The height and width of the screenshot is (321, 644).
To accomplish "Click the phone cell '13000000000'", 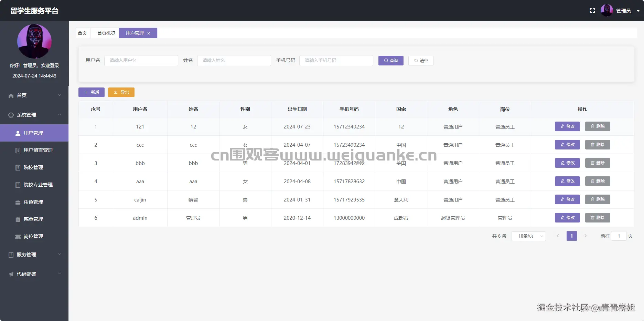I will (x=349, y=218).
